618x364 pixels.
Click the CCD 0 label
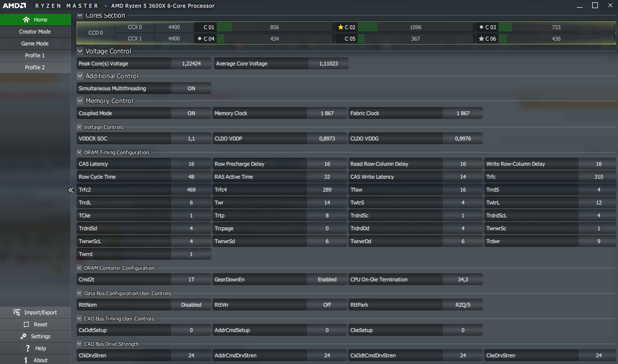[96, 33]
